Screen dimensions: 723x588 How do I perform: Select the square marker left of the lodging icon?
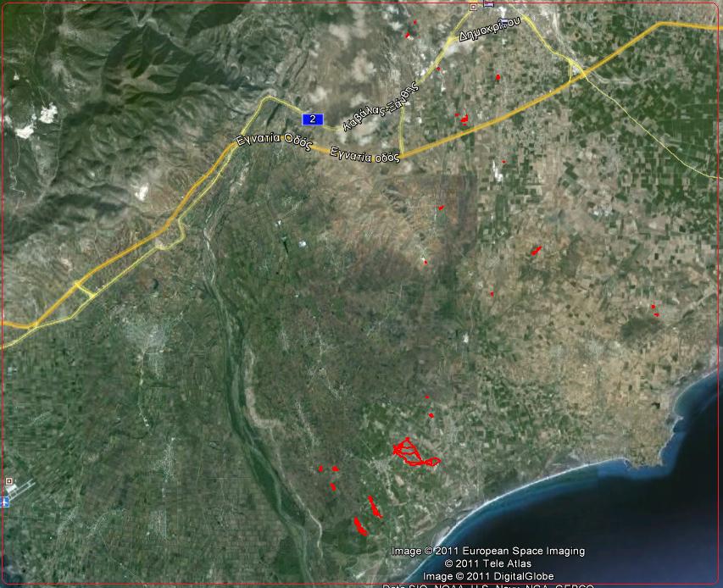474,7
